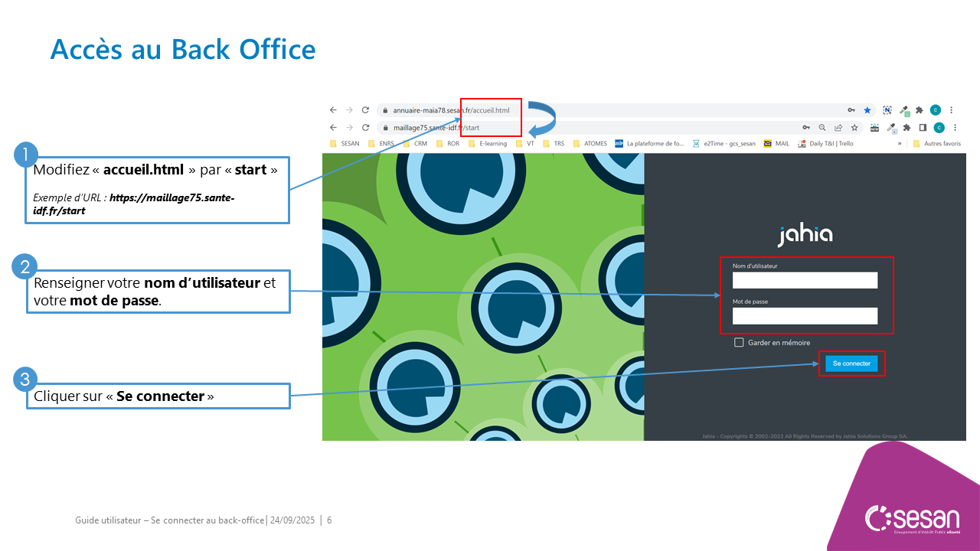
Task: Open the Notion extension icon in the top toolbar
Action: [888, 110]
